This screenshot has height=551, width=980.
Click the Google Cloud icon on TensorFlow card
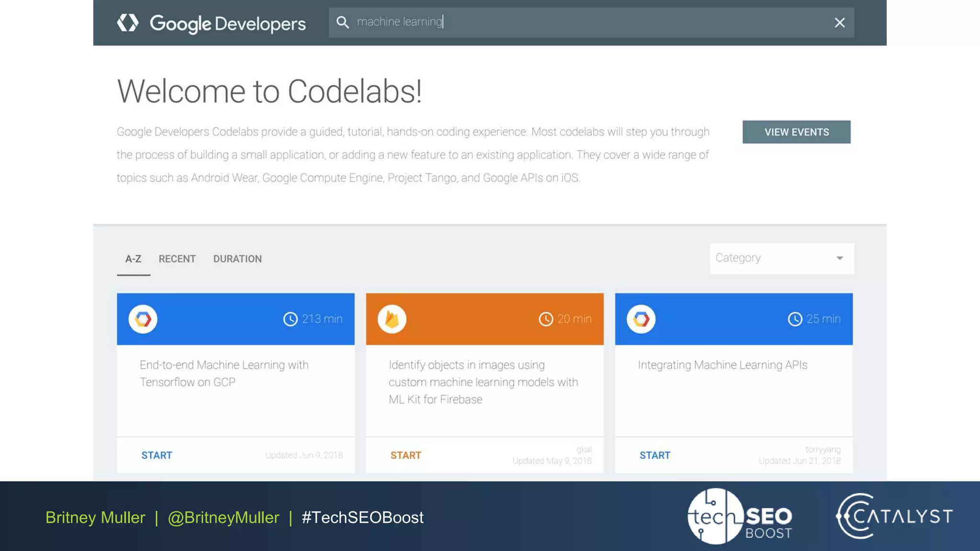coord(143,319)
